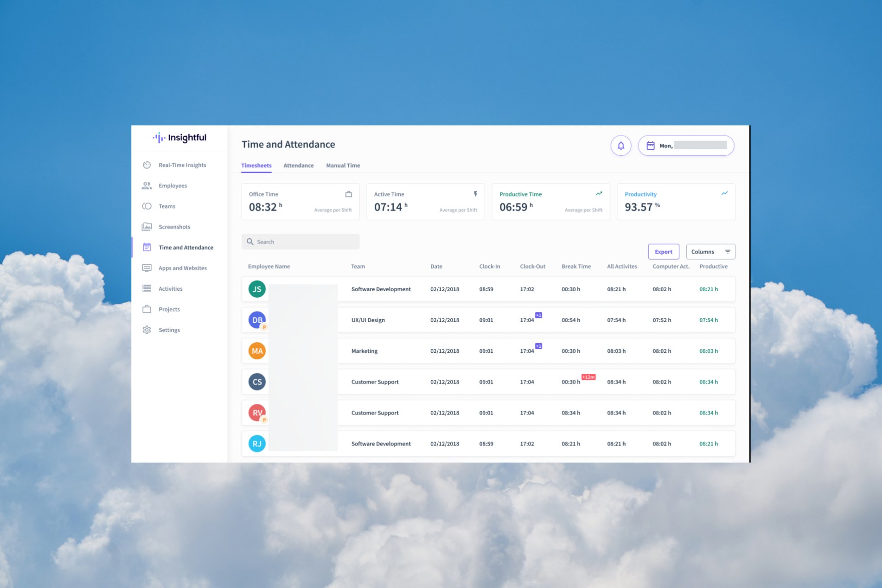Click trend arrow on Productive Time card
The height and width of the screenshot is (588, 882).
point(599,194)
